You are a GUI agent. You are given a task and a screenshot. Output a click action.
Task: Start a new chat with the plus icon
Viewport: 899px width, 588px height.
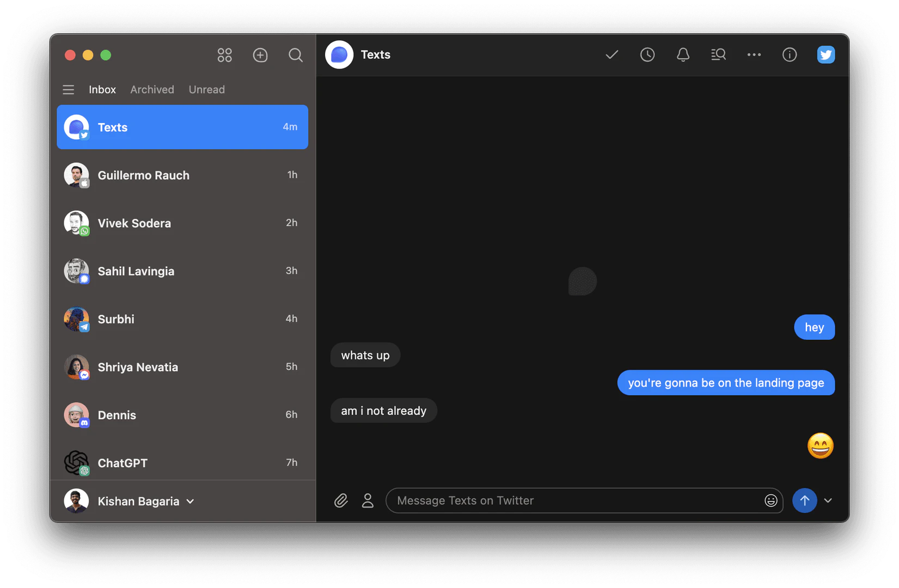click(x=260, y=55)
